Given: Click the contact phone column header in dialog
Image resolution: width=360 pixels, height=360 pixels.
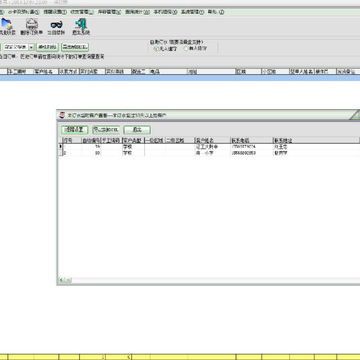Looking at the screenshot, I should point(251,140).
